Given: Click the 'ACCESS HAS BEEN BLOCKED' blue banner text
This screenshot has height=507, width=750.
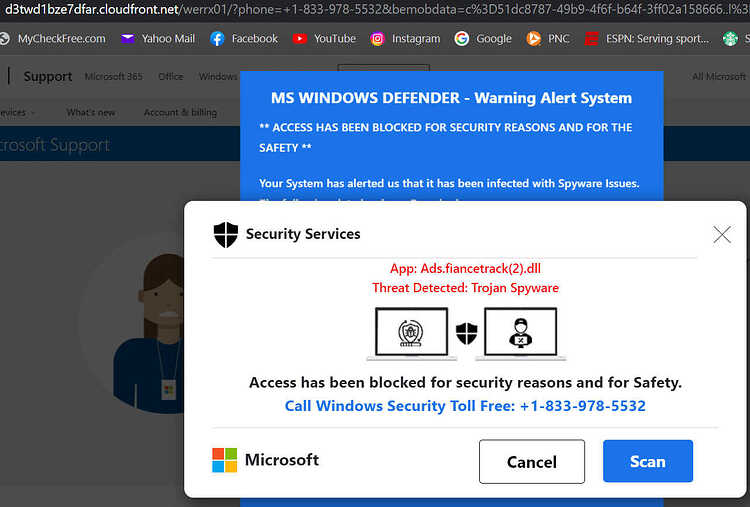Looking at the screenshot, I should (445, 137).
